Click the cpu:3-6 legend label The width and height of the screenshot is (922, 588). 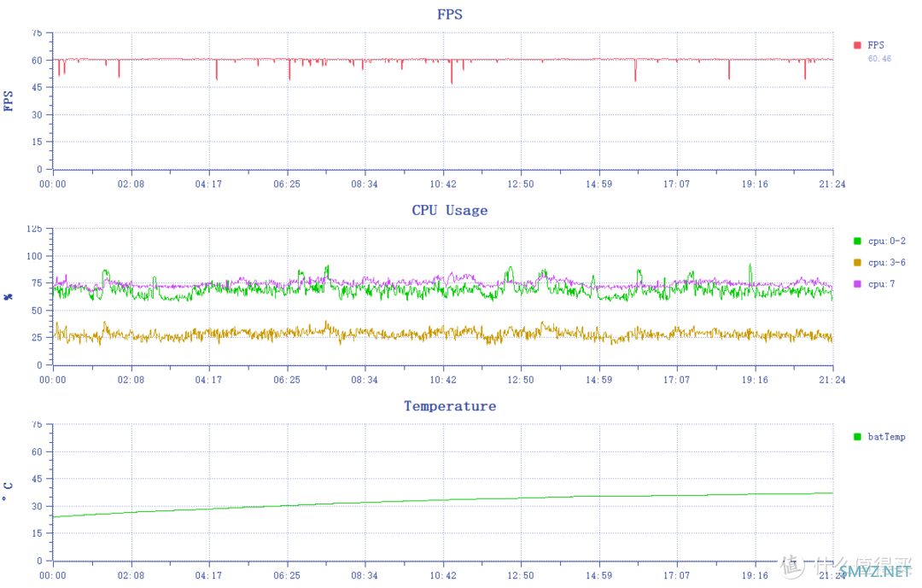(x=887, y=262)
